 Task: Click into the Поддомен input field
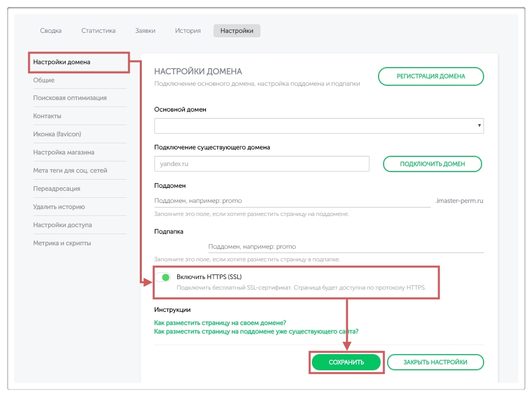(292, 201)
